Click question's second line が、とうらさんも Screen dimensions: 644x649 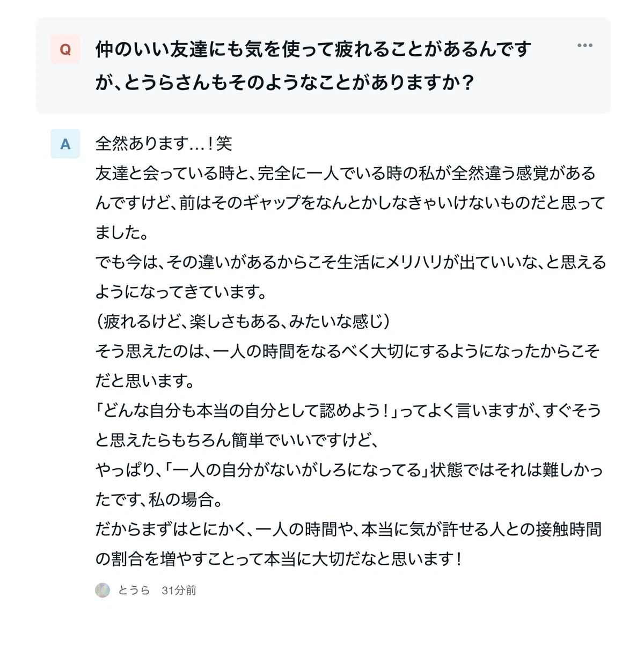tap(285, 83)
